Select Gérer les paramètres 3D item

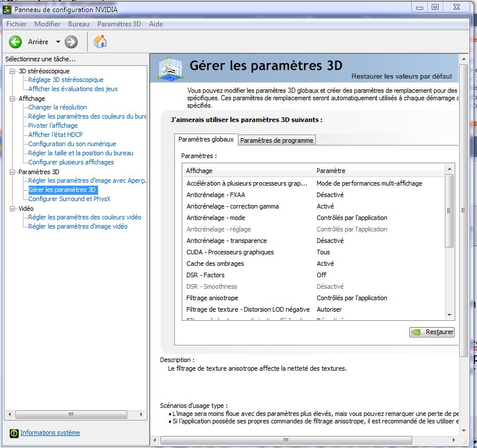pyautogui.click(x=62, y=190)
